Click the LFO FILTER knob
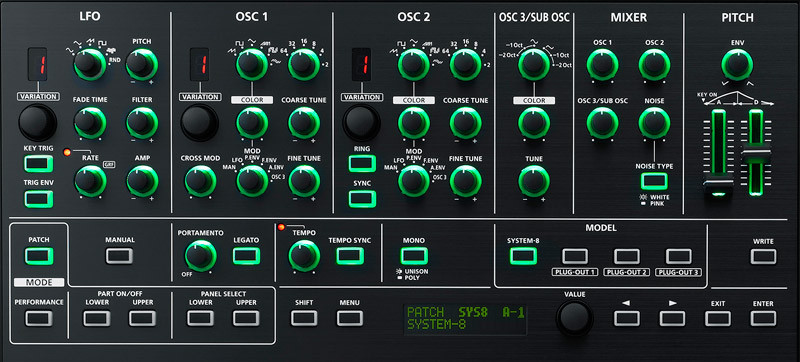800x362 pixels. click(142, 123)
